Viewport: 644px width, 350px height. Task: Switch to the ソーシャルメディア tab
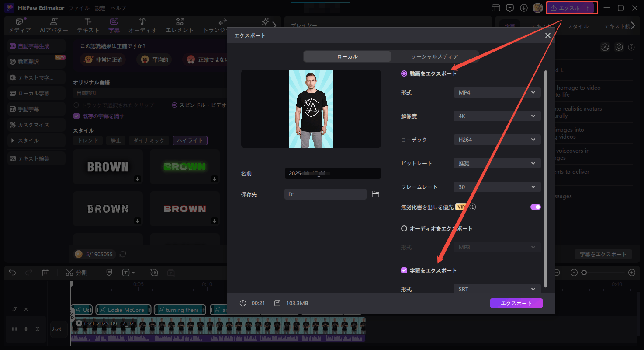point(434,56)
